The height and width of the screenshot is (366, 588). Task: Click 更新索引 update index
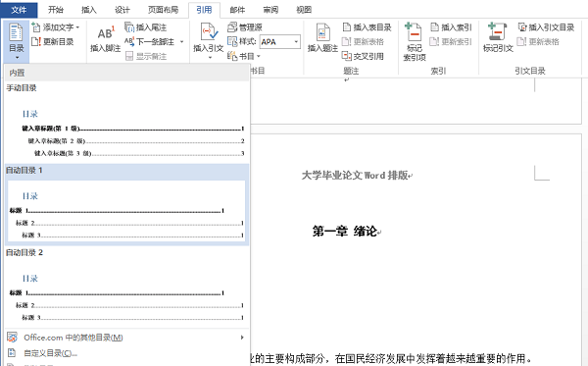(451, 41)
